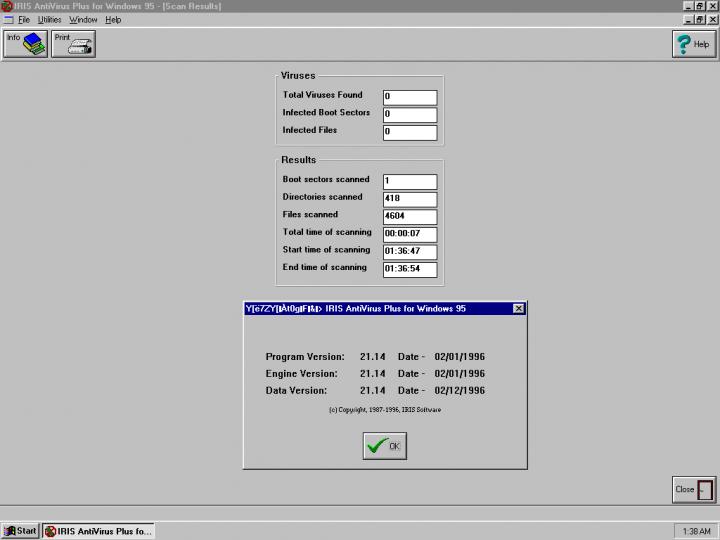Screen dimensions: 720x540
Task: Click the Infected Boot Sectors field
Action: point(409,115)
